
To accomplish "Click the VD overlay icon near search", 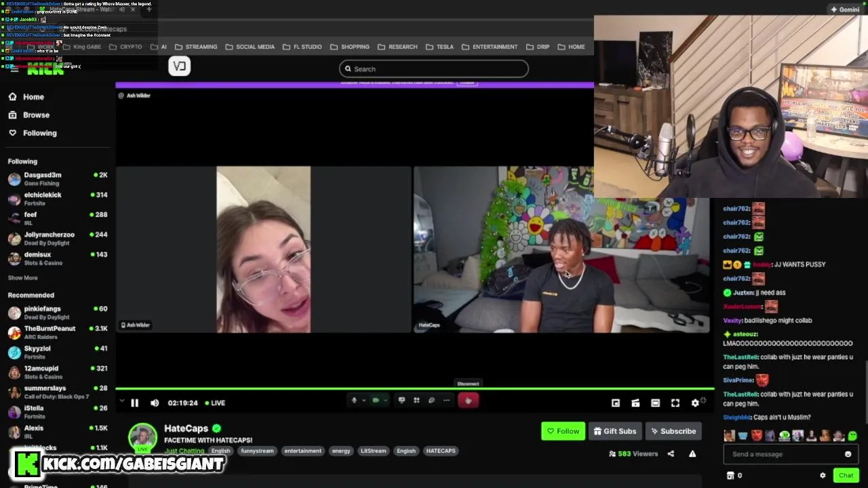I will click(x=180, y=66).
